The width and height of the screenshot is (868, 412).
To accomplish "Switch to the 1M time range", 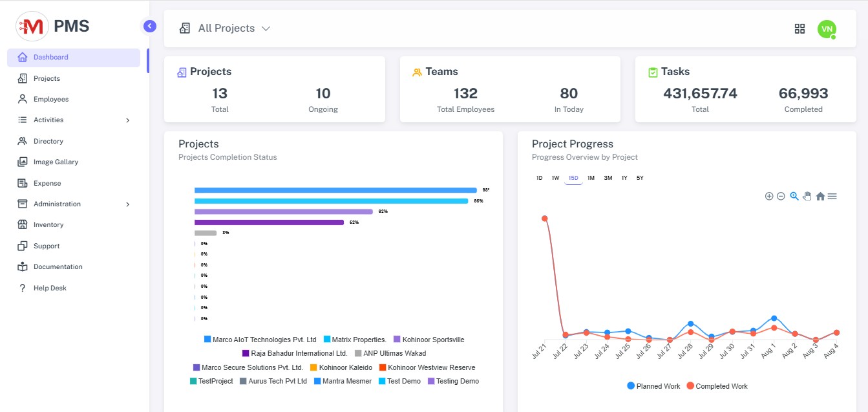I will [x=591, y=178].
